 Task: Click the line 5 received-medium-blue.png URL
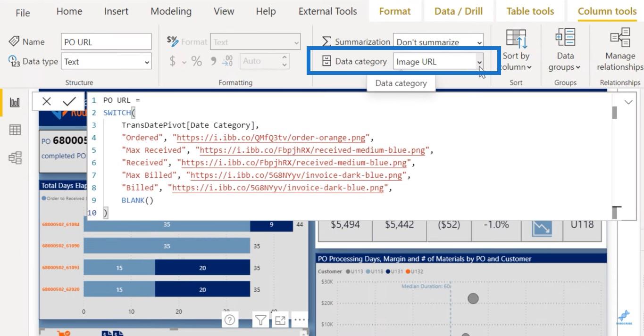coord(312,150)
